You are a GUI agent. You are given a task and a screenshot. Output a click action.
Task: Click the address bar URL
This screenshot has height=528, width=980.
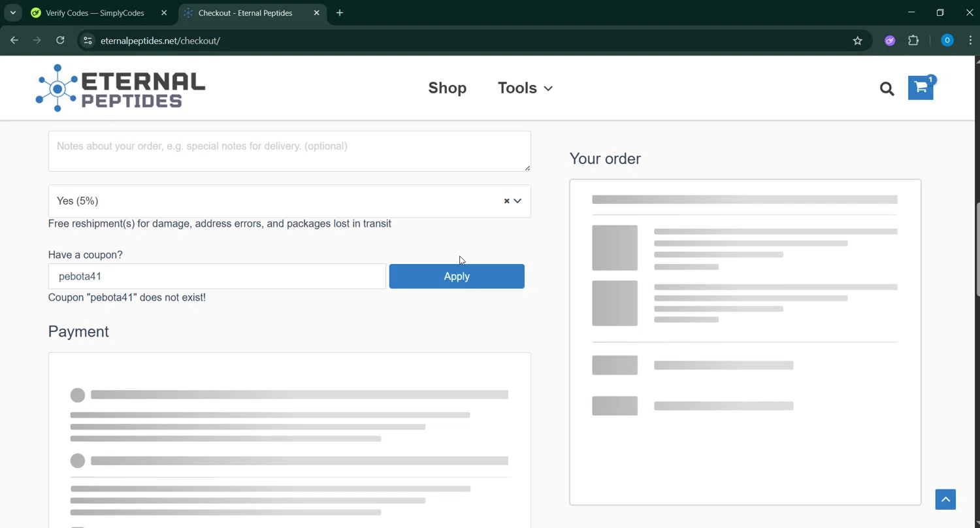pos(160,41)
